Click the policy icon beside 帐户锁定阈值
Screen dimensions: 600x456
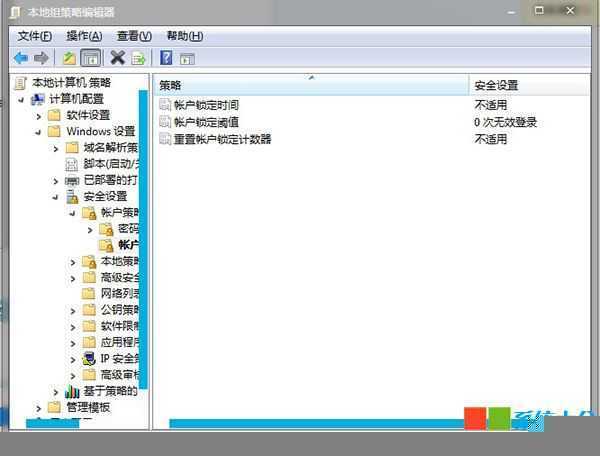pyautogui.click(x=165, y=122)
